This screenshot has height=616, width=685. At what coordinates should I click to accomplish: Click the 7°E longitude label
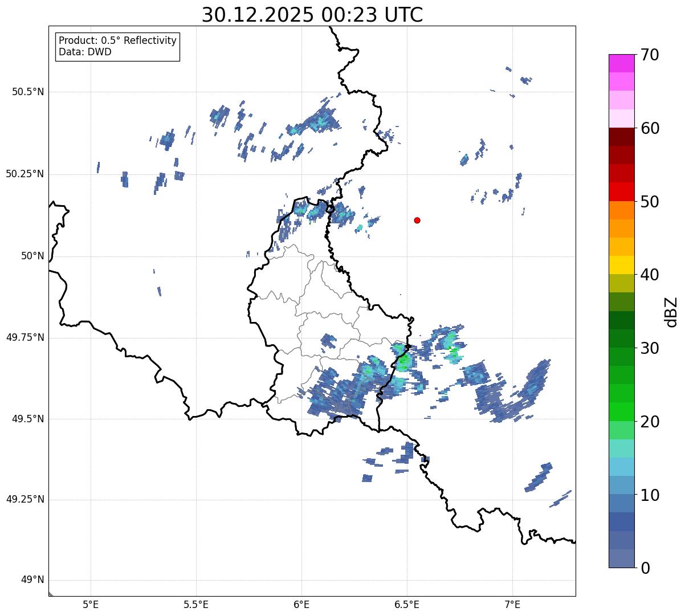512,605
